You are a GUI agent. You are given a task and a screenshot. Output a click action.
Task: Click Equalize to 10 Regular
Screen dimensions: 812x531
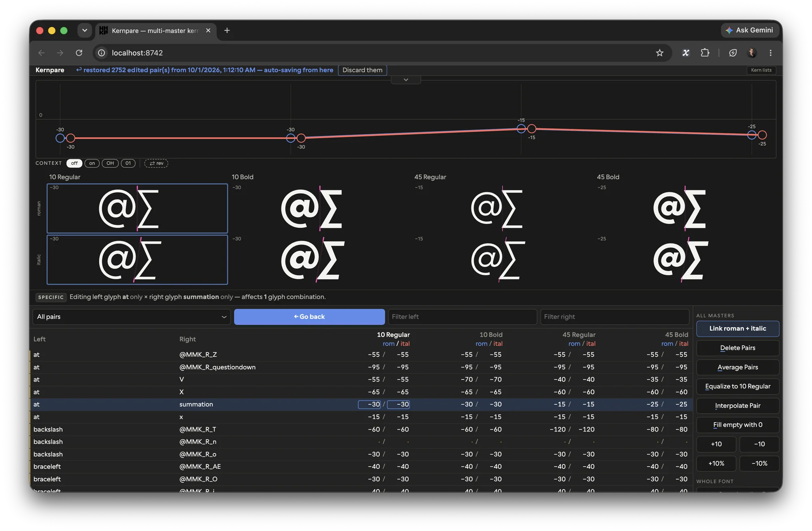point(738,386)
